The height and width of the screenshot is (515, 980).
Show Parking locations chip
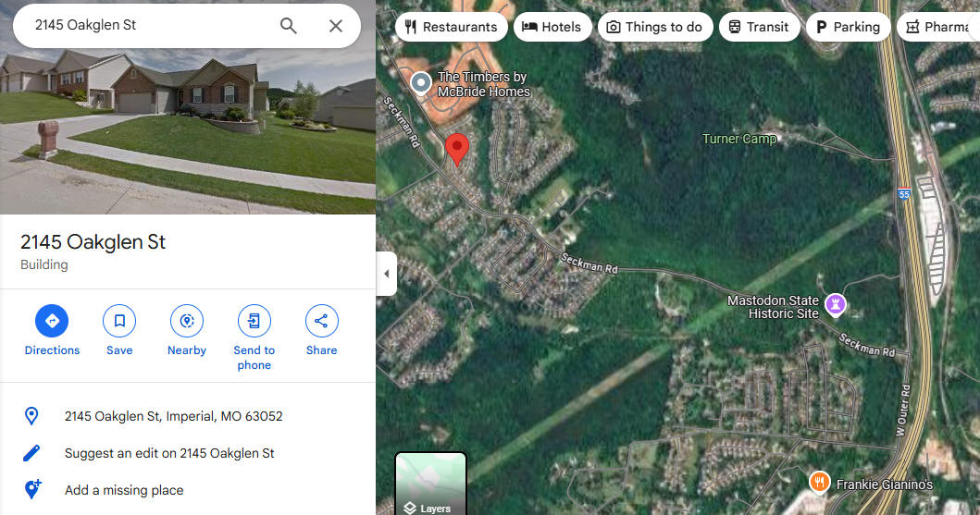click(848, 27)
